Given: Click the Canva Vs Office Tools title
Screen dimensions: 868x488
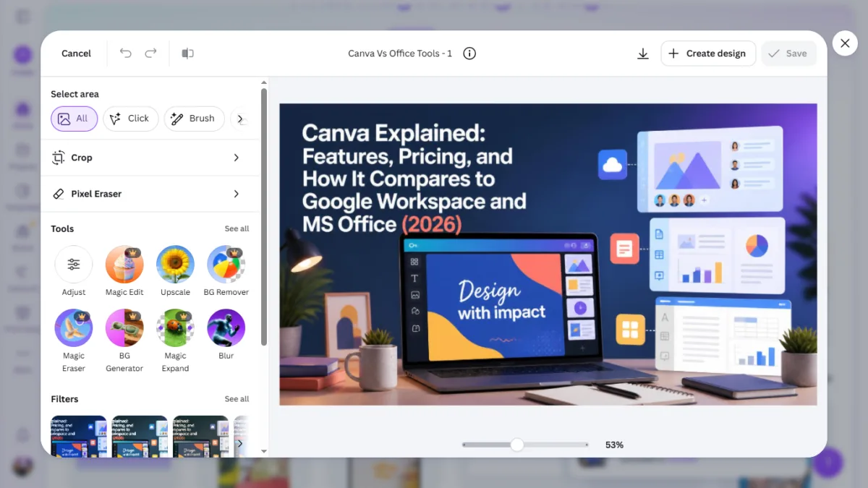Looking at the screenshot, I should tap(400, 53).
